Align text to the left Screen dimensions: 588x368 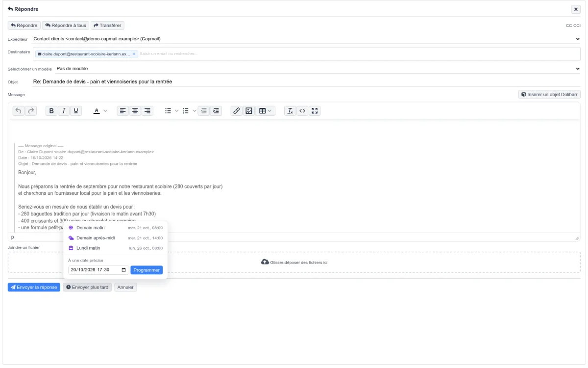(x=123, y=111)
